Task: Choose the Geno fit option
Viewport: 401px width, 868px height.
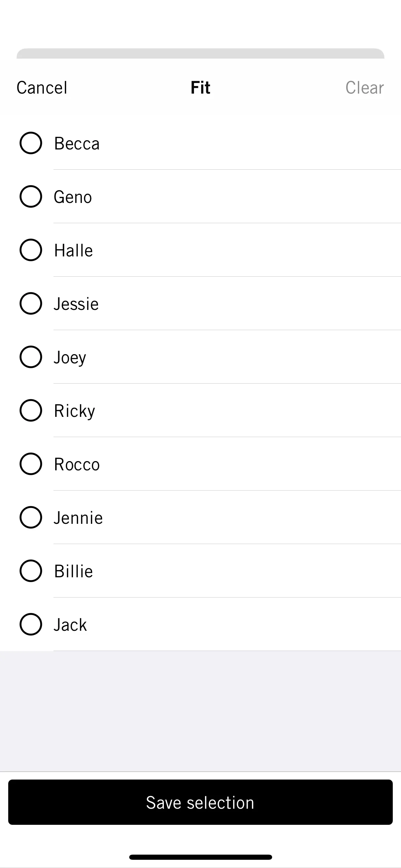Action: point(31,196)
